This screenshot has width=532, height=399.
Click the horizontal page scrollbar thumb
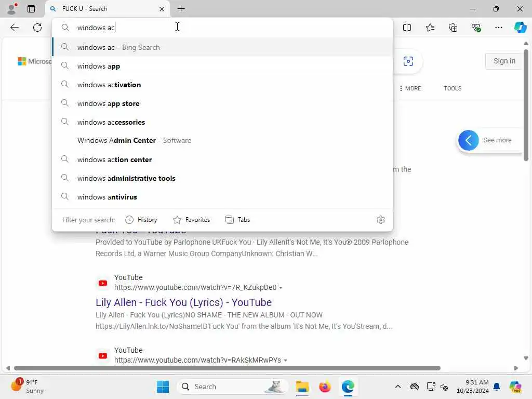(x=227, y=368)
